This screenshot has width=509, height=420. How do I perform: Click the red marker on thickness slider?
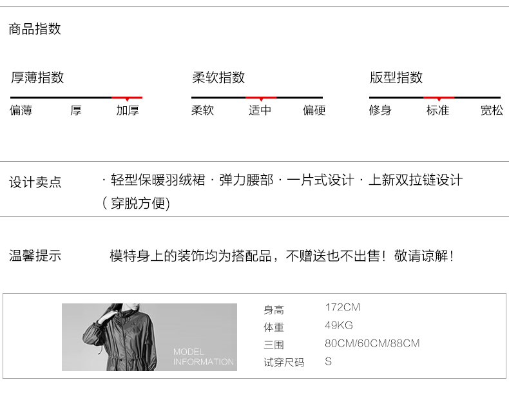[x=127, y=98]
